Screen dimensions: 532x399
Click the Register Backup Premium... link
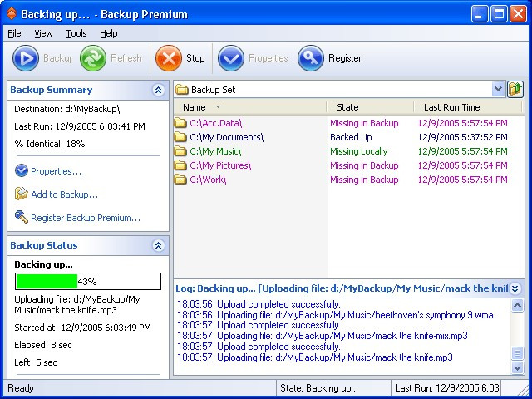click(86, 218)
